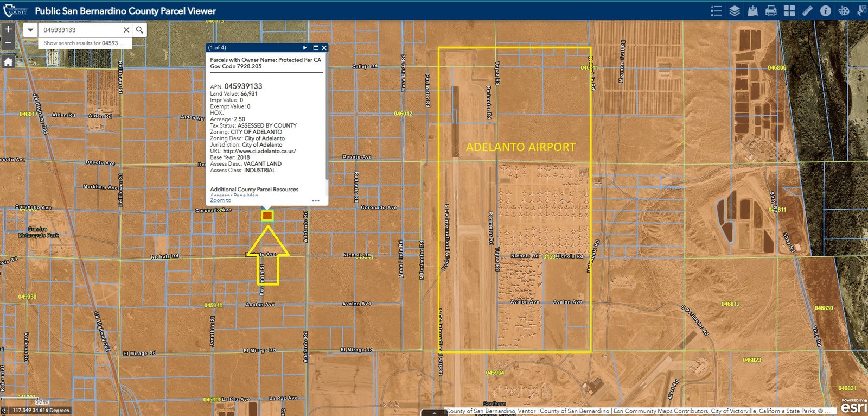Click 'Additional County Parcel Resources' heading

(254, 189)
